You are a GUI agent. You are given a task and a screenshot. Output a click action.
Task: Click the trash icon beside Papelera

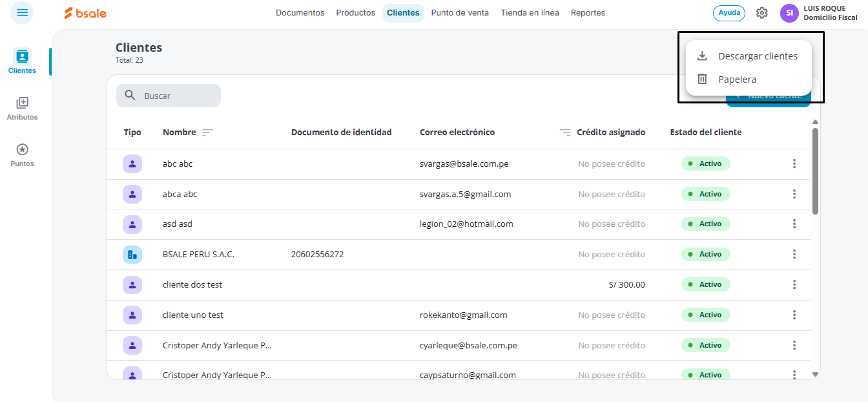coord(702,79)
